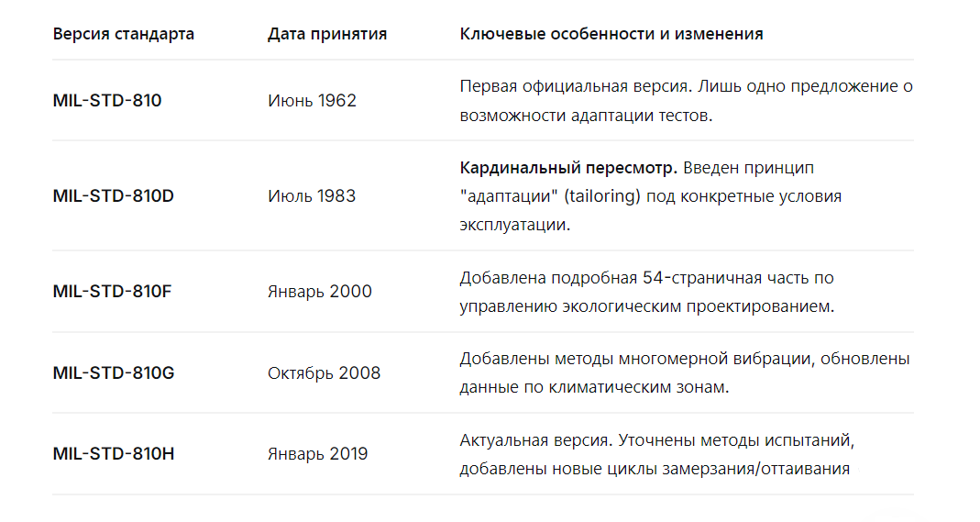Click the "Ключевые особенности и изменения" header
Viewport: 980px width, 522px height.
tap(611, 35)
